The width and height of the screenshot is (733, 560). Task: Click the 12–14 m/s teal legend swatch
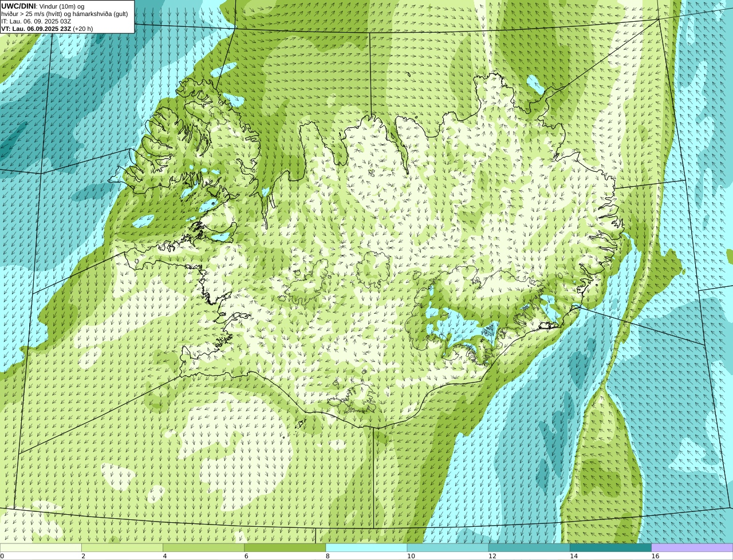tap(529, 547)
